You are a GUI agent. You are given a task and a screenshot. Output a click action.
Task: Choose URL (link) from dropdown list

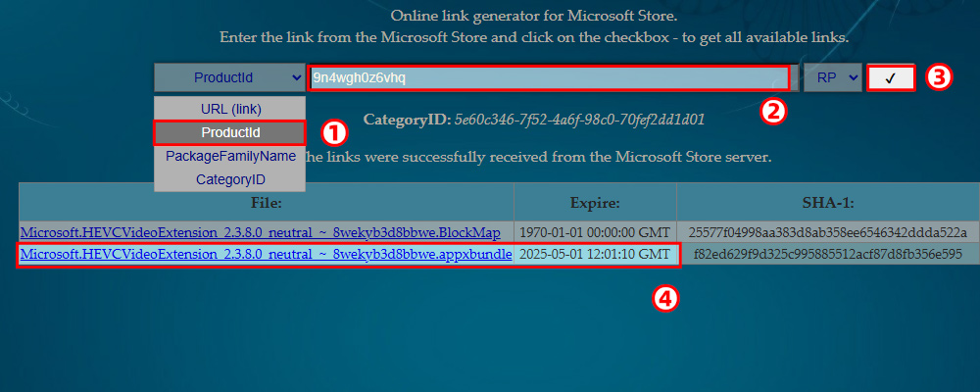click(x=230, y=109)
